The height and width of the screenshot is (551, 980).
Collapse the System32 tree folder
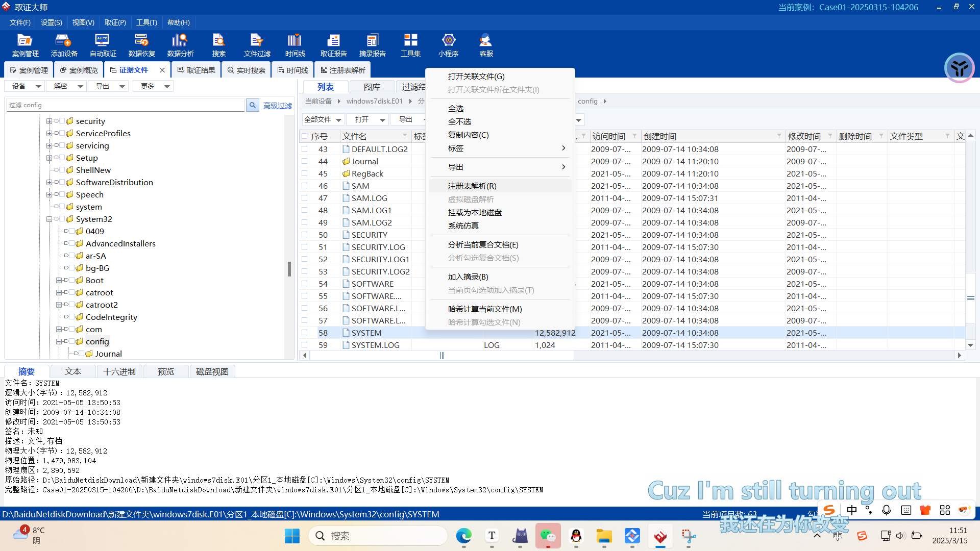(50, 219)
